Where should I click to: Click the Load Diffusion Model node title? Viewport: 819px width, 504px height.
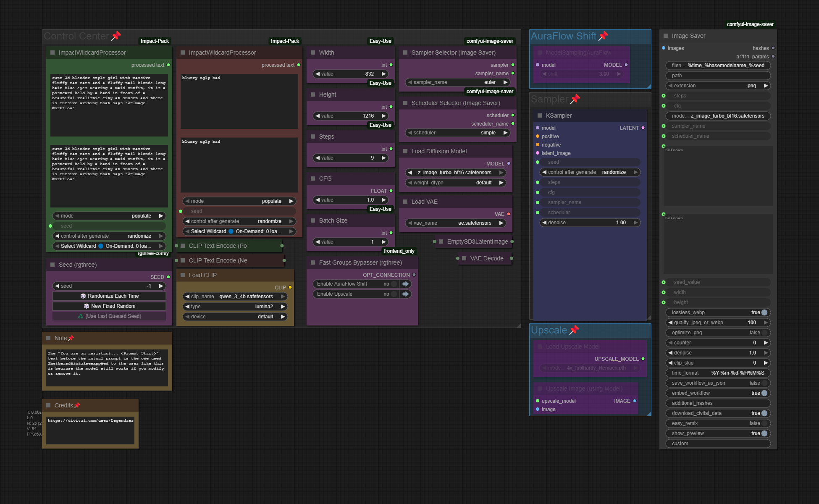pyautogui.click(x=439, y=151)
